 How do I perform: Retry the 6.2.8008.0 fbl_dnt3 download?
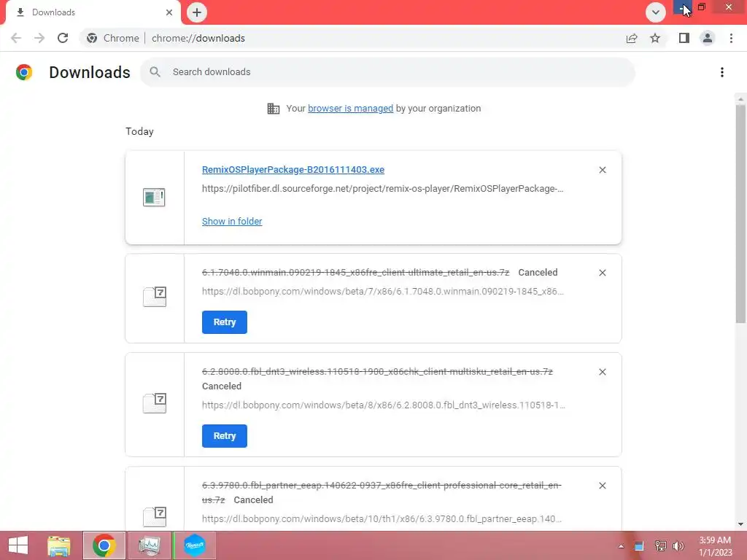[x=225, y=436]
